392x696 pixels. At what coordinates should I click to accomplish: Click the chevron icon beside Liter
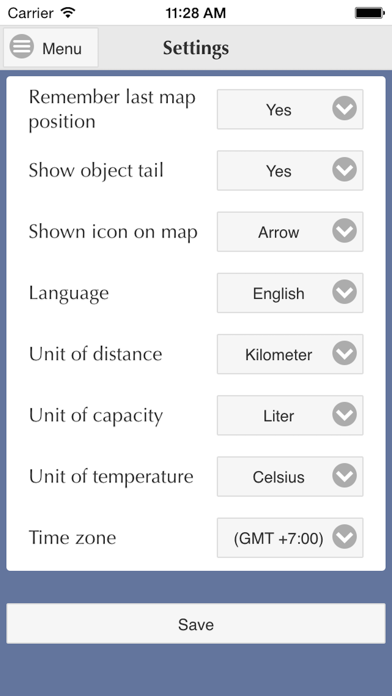click(344, 415)
